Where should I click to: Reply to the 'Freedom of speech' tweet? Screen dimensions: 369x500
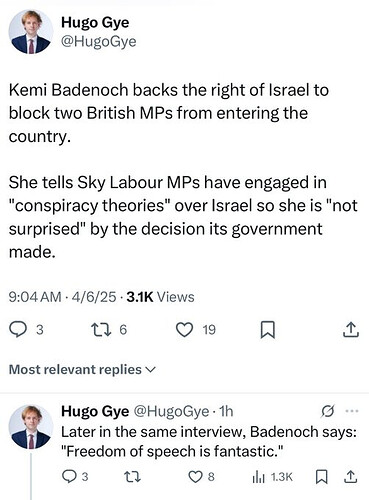pos(69,477)
